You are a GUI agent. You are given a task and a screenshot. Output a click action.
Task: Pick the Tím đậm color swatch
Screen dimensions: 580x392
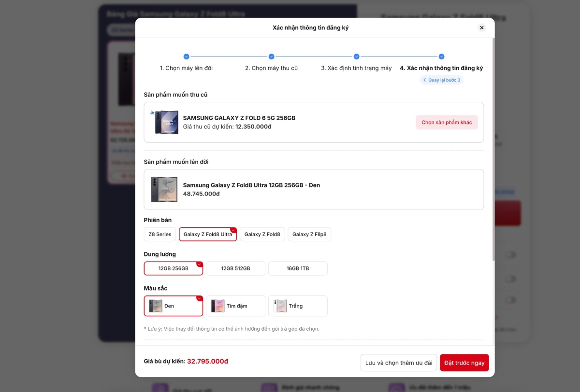tap(235, 306)
